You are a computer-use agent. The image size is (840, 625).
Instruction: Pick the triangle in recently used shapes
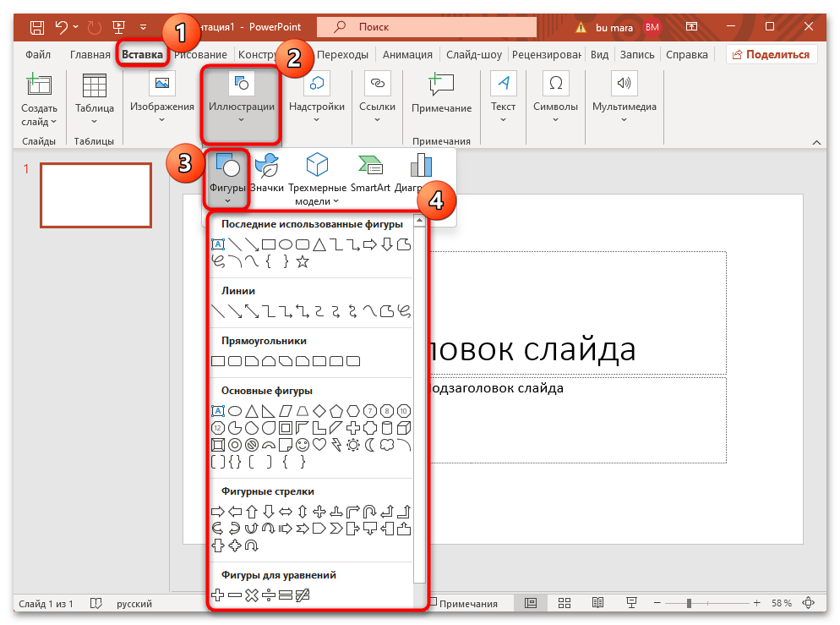click(x=319, y=245)
